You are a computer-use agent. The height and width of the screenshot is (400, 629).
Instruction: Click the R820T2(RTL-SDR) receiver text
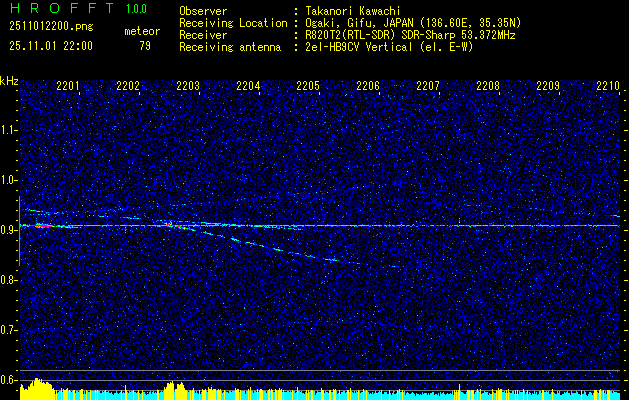click(x=410, y=35)
